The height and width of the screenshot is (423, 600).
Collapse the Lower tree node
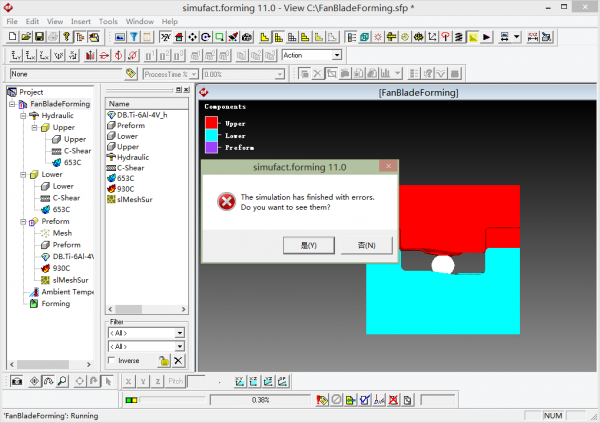23,175
